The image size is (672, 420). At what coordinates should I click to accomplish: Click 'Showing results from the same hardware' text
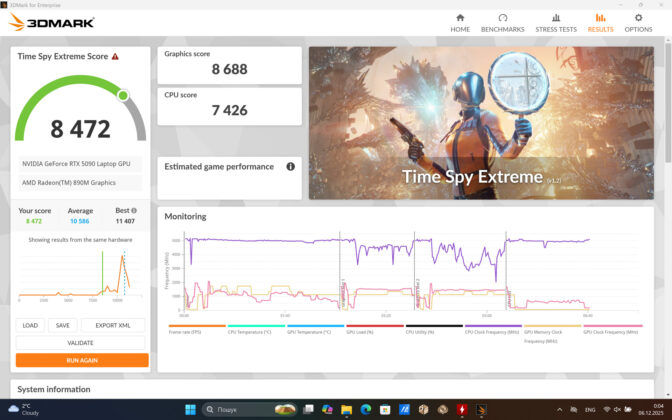(x=80, y=240)
